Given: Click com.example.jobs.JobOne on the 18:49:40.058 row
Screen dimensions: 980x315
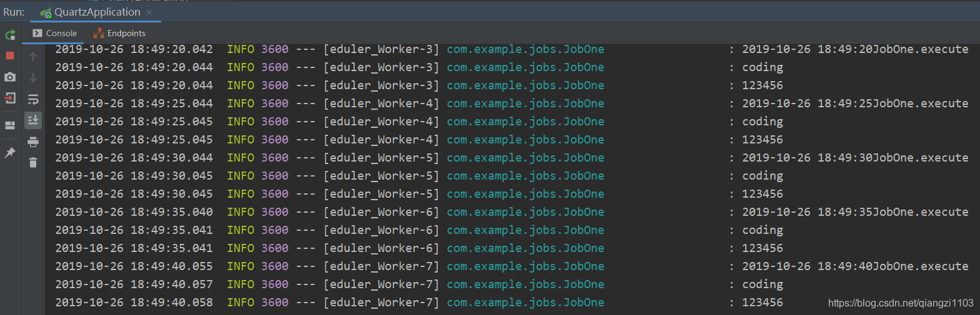Looking at the screenshot, I should [525, 302].
